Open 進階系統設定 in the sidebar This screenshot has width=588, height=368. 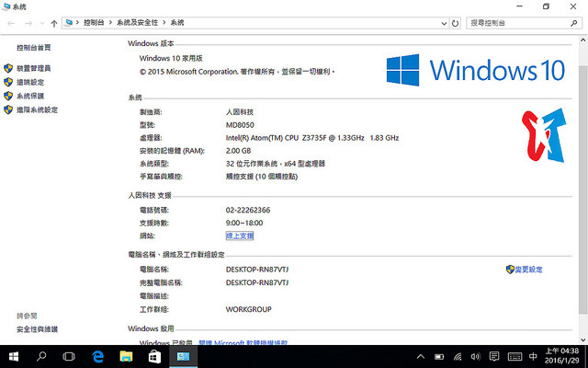[37, 109]
